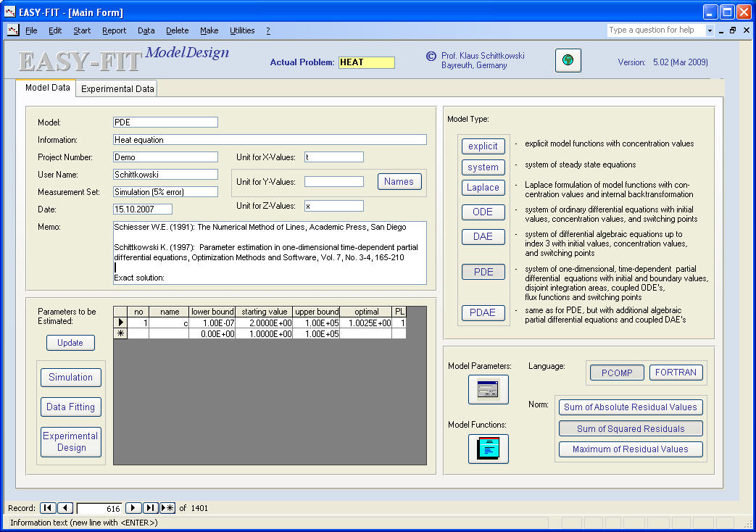Click the Names button
756x532 pixels.
point(399,182)
